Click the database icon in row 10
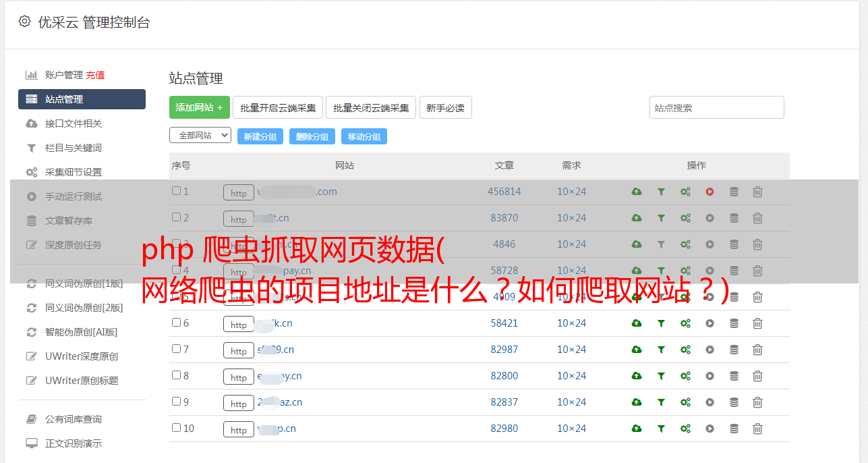This screenshot has width=868, height=463. tap(734, 429)
